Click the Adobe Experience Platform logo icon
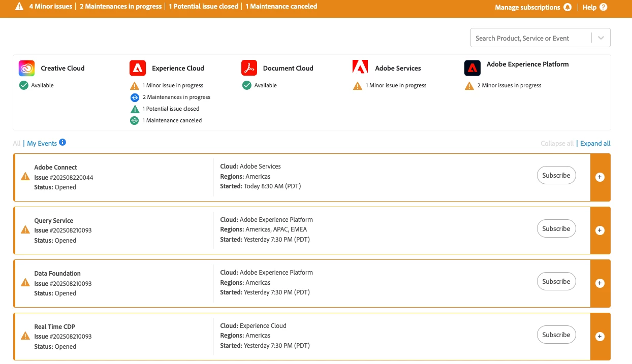Image resolution: width=632 pixels, height=364 pixels. [472, 68]
